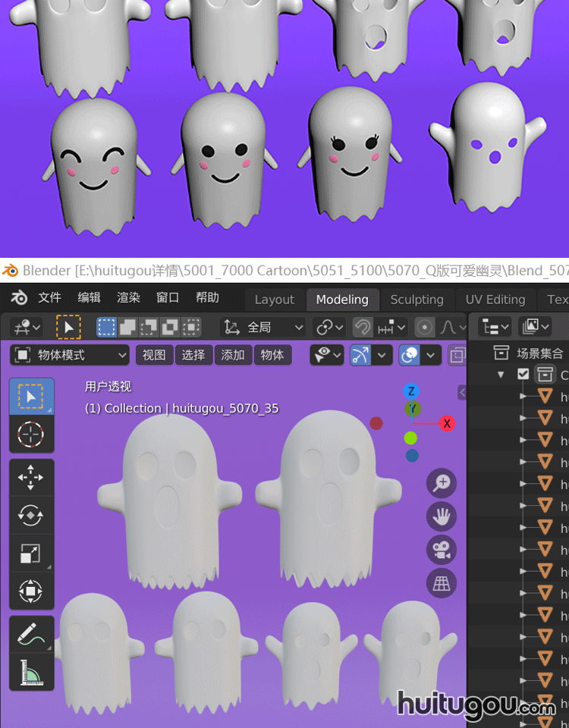The height and width of the screenshot is (728, 569).
Task: Click the zoom magnifier viewport button
Action: (442, 483)
